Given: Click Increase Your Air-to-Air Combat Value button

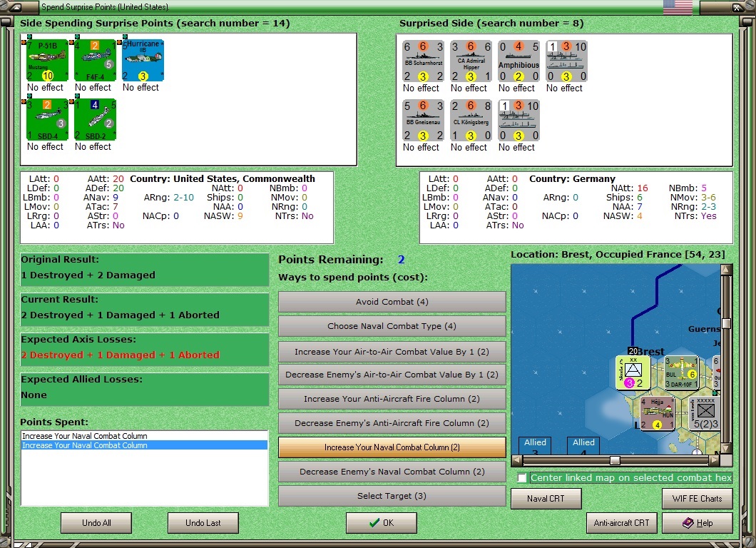Looking at the screenshot, I should 392,352.
